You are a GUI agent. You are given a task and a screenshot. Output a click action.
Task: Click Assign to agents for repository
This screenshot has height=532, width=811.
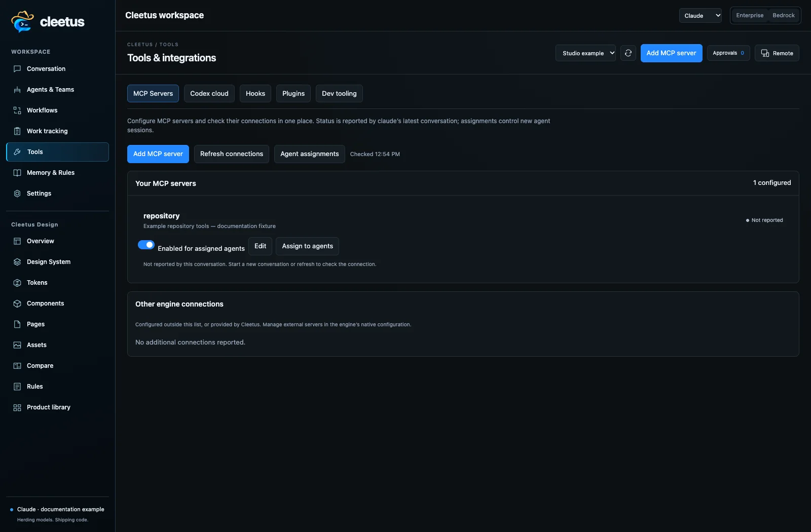308,246
